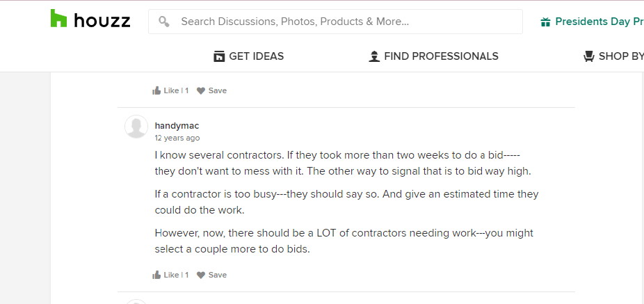Click handymac's avatar thumbnail
Screen dimensions: 644x304
tap(136, 127)
